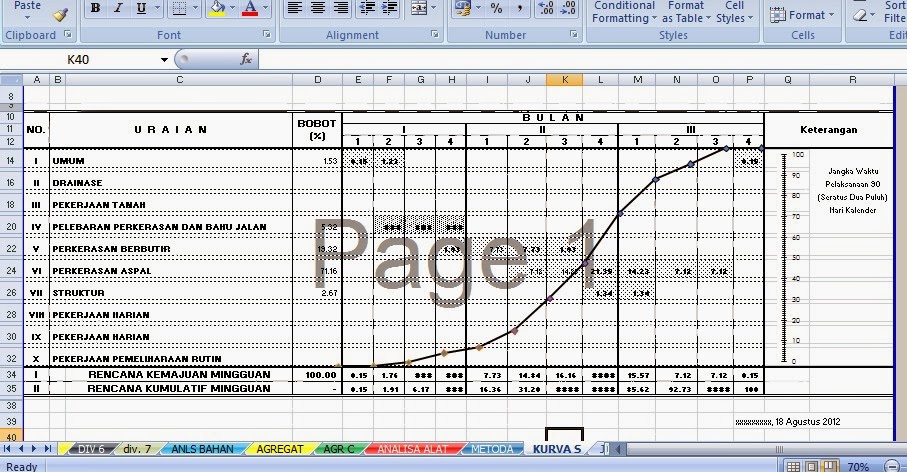This screenshot has width=907, height=472.
Task: Open Format as Table gallery
Action: (x=685, y=12)
